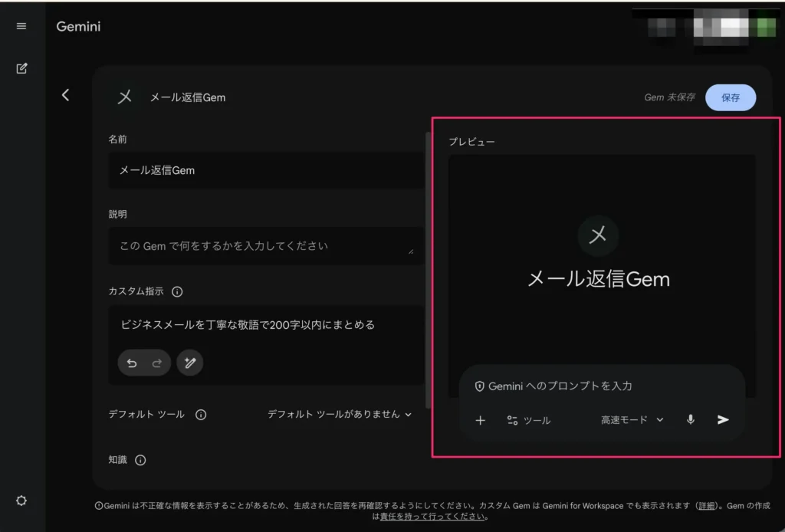Show info for カスタム指示
Viewport: 785px width, 532px height.
point(177,291)
